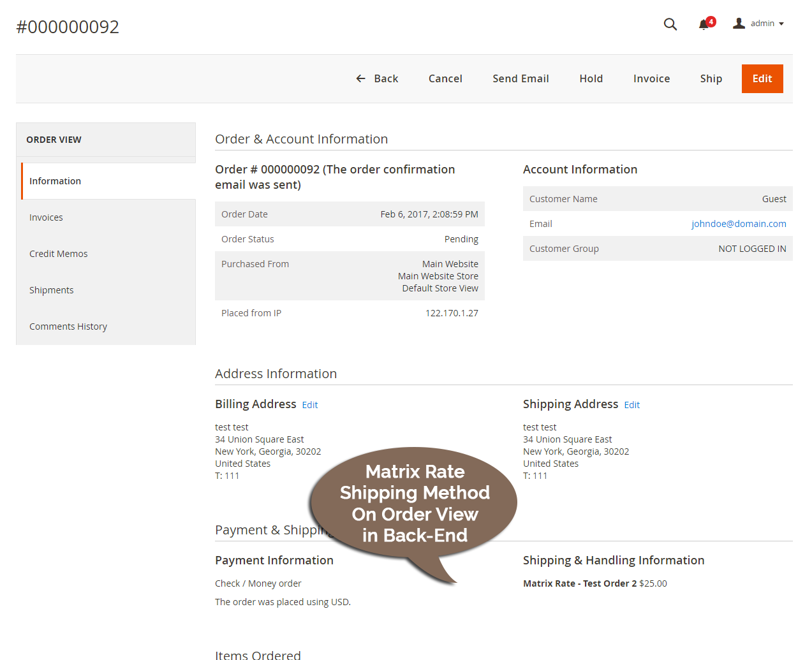Open the customer email johndoe@domain.com
812x660 pixels.
point(739,223)
